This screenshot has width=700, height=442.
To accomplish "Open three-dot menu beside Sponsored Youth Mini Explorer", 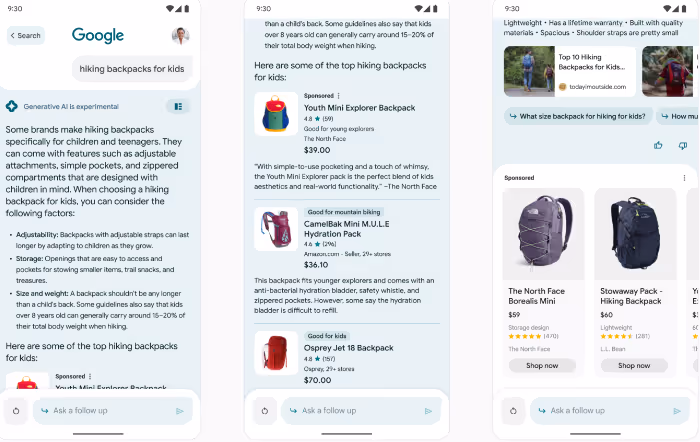I will 339,96.
